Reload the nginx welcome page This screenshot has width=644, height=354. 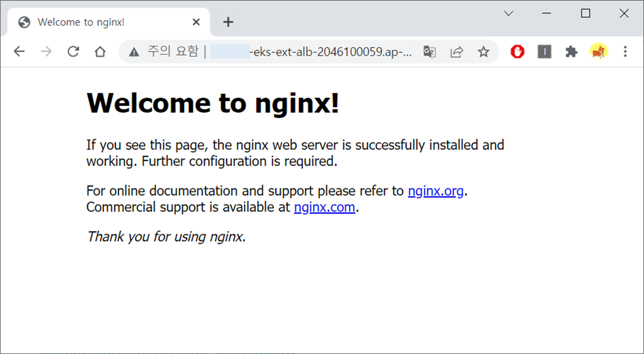[x=73, y=52]
